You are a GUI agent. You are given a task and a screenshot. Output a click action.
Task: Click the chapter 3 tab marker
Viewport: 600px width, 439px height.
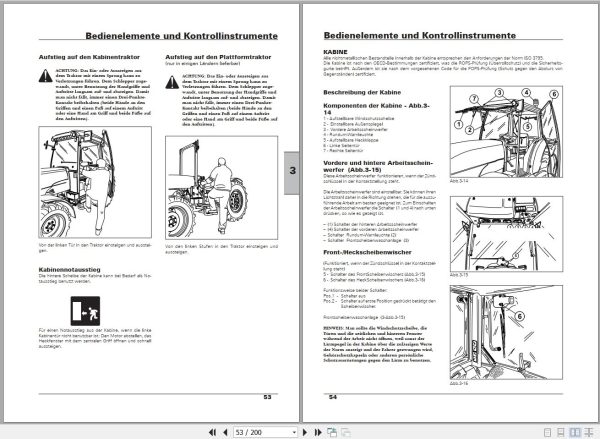(x=292, y=171)
